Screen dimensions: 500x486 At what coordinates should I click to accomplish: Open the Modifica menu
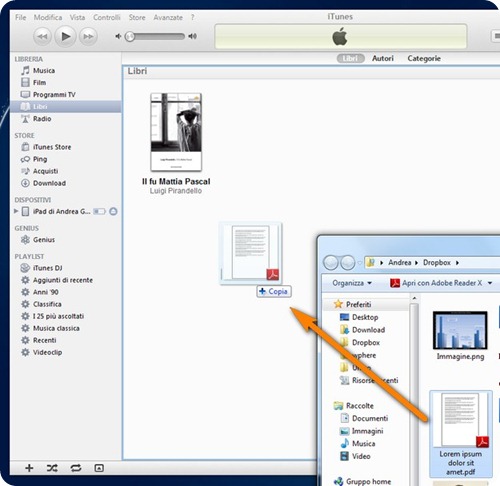pos(48,17)
